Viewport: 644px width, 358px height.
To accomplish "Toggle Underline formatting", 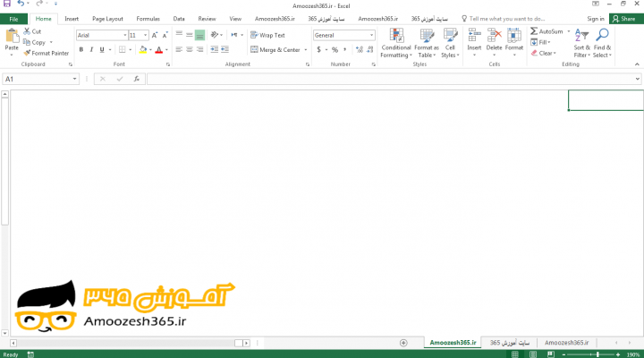I will click(x=102, y=50).
